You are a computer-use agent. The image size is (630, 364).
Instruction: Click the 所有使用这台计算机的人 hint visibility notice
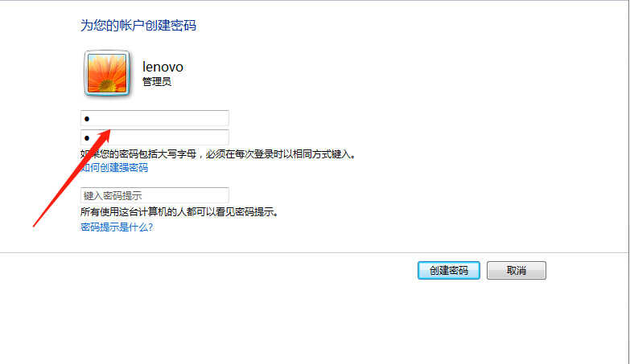179,212
